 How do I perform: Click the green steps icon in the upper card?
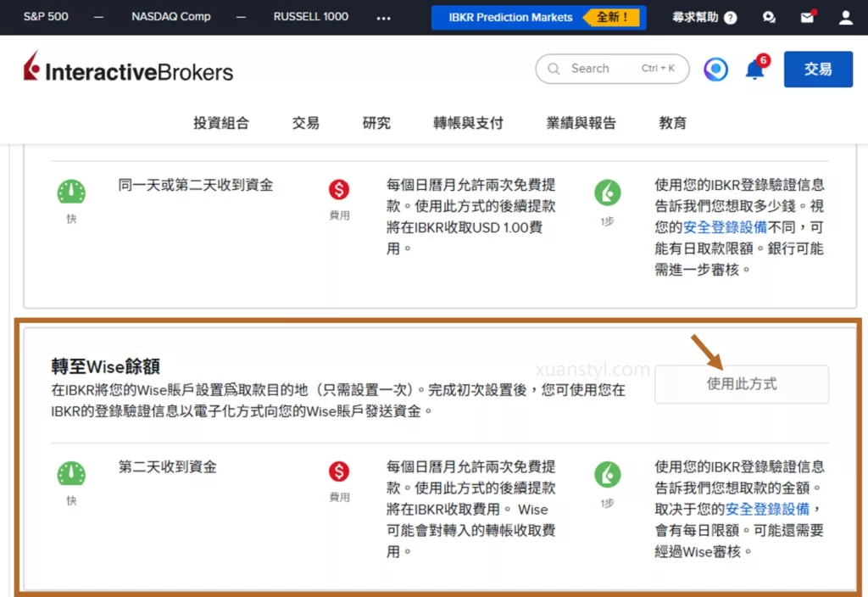pyautogui.click(x=607, y=192)
